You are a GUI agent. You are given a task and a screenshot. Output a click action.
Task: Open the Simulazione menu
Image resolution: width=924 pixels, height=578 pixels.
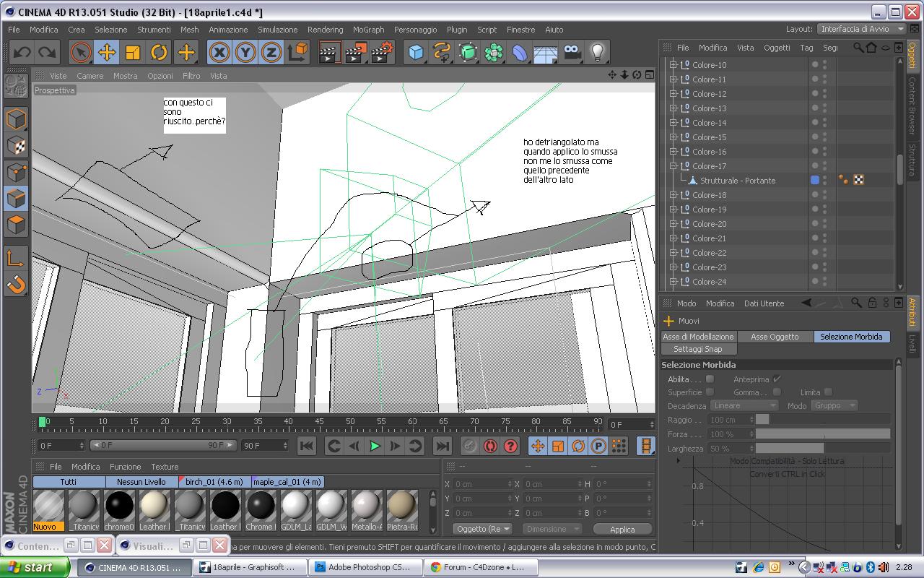point(278,30)
